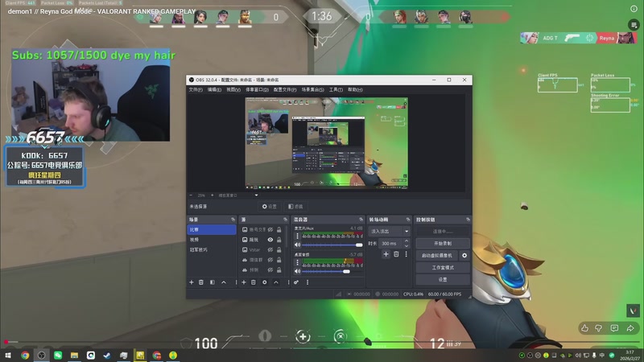The height and width of the screenshot is (362, 644).
Task: Open Chrome from the taskbar
Action: pos(25,356)
